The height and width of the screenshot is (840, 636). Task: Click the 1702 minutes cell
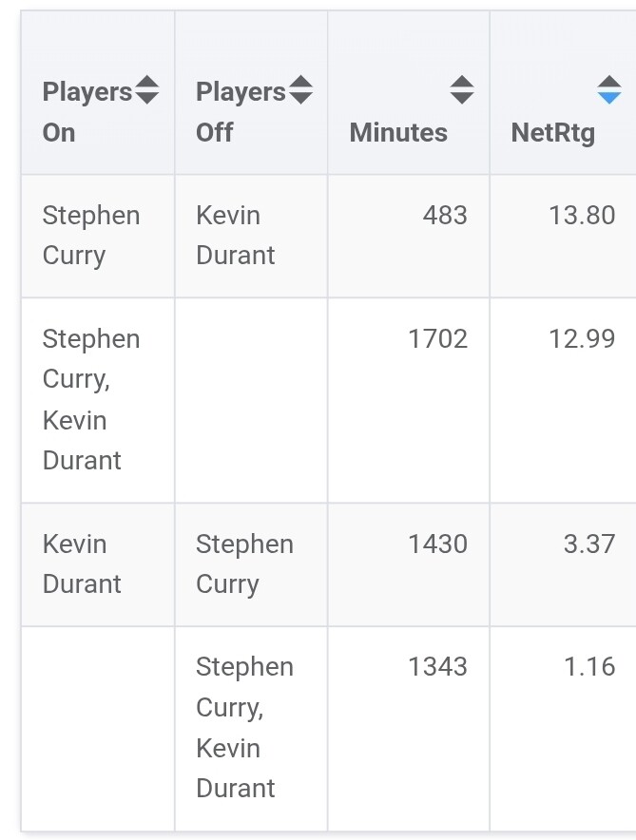coord(437,339)
